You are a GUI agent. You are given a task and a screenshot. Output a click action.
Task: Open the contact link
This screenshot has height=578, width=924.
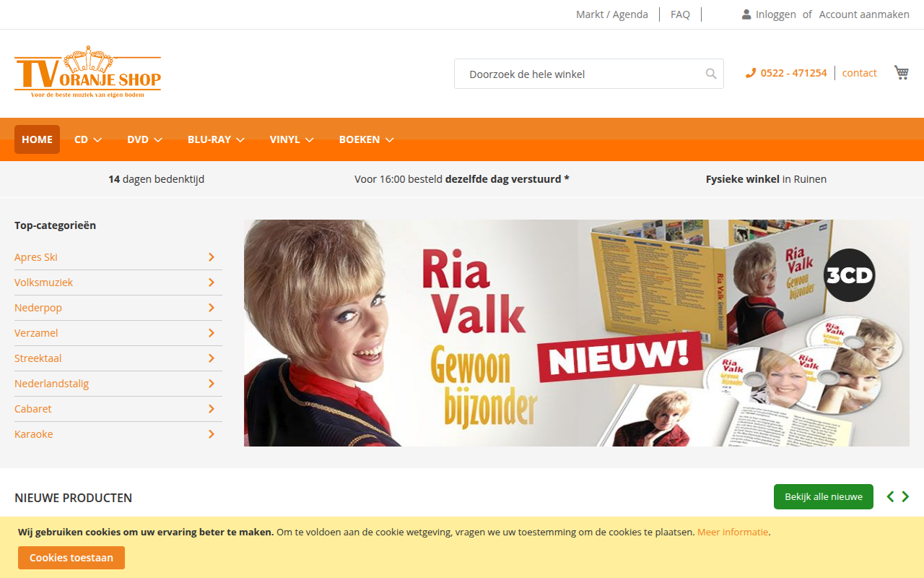[x=860, y=73]
